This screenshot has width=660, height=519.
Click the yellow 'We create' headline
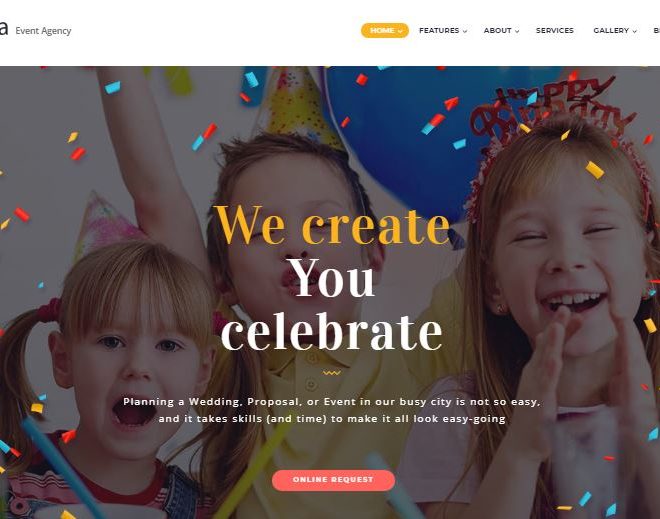tap(333, 225)
